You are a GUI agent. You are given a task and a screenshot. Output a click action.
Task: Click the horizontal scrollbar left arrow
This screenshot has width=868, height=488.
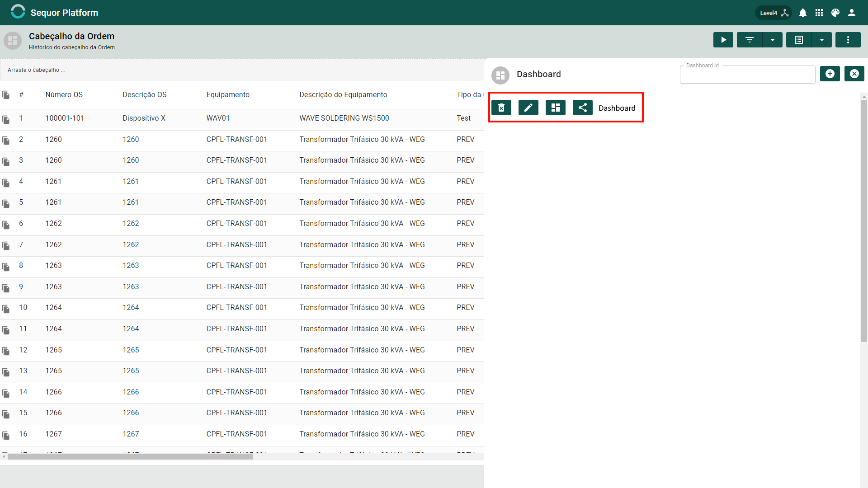4,457
